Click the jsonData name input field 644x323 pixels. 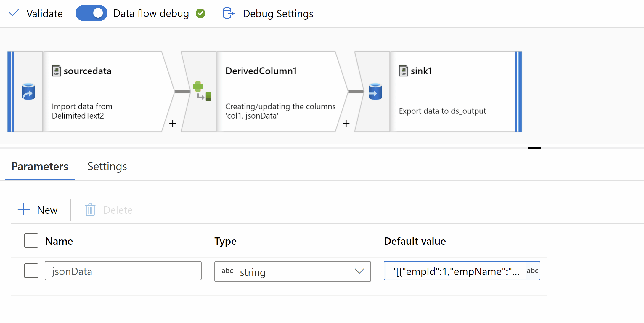click(123, 271)
